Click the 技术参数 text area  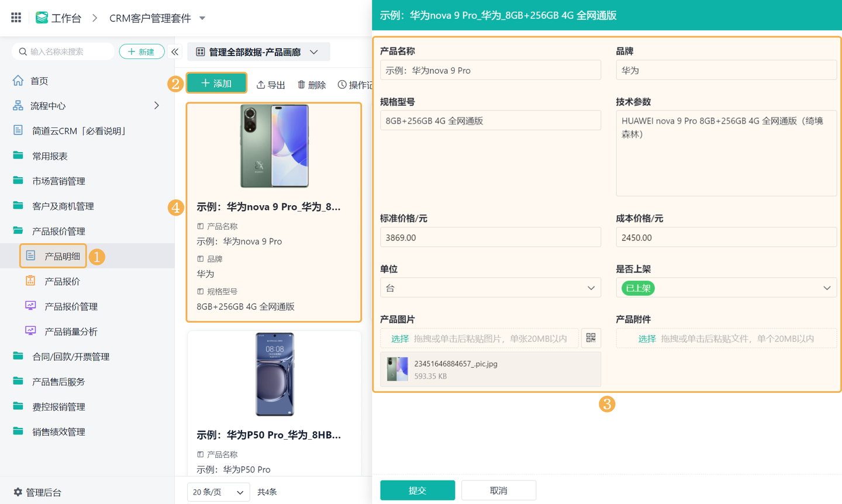pos(726,153)
